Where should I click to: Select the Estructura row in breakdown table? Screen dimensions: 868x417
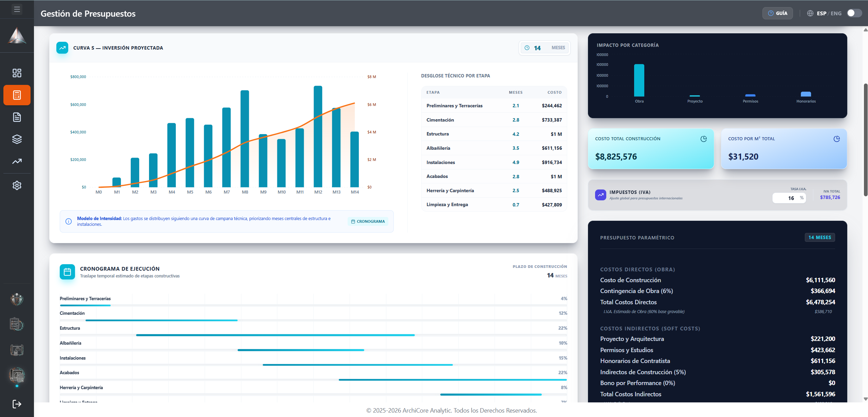(494, 134)
